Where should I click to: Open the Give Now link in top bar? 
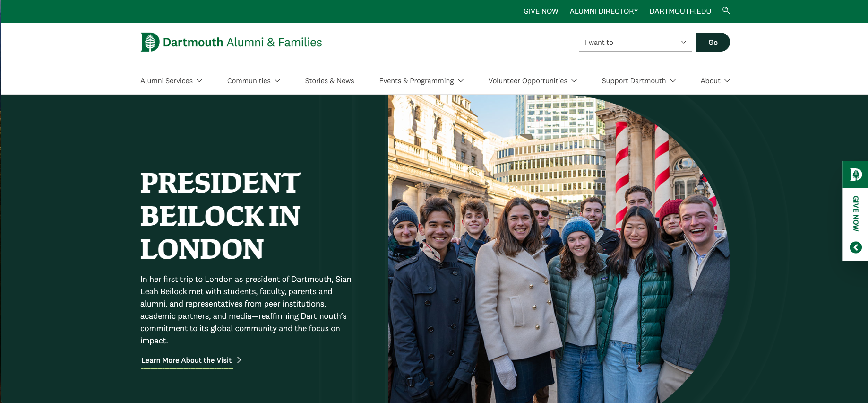pos(541,11)
